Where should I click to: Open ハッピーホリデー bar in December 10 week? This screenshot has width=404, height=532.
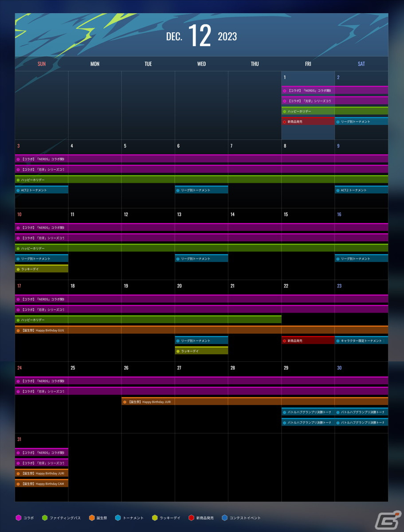(201, 248)
